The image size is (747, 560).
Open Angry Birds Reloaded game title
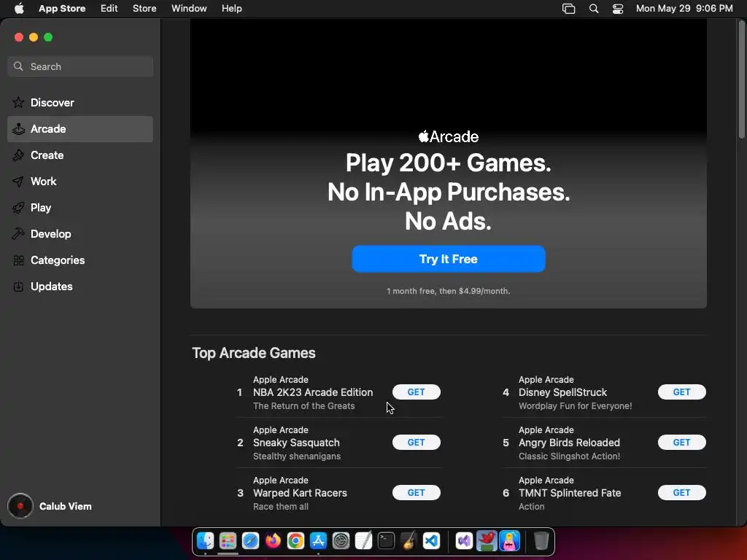point(569,443)
